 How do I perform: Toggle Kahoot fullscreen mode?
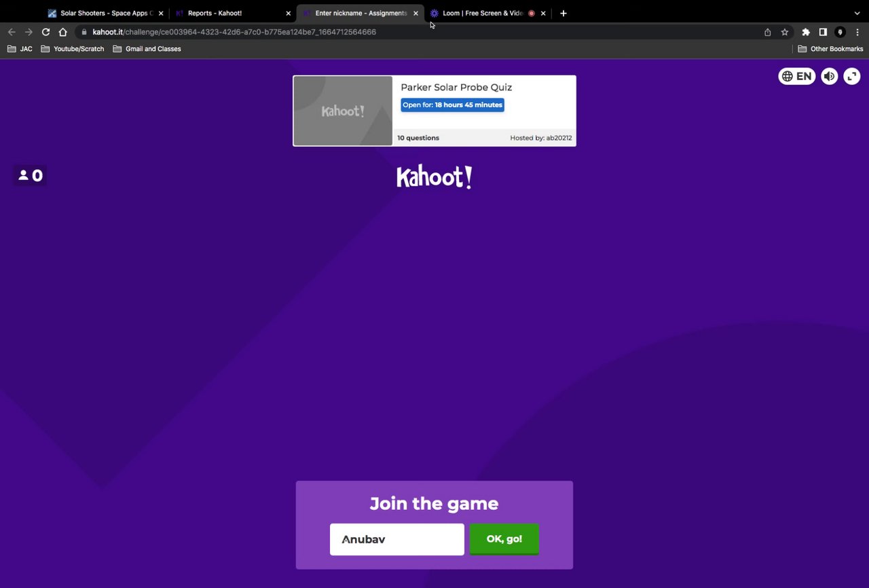tap(852, 76)
